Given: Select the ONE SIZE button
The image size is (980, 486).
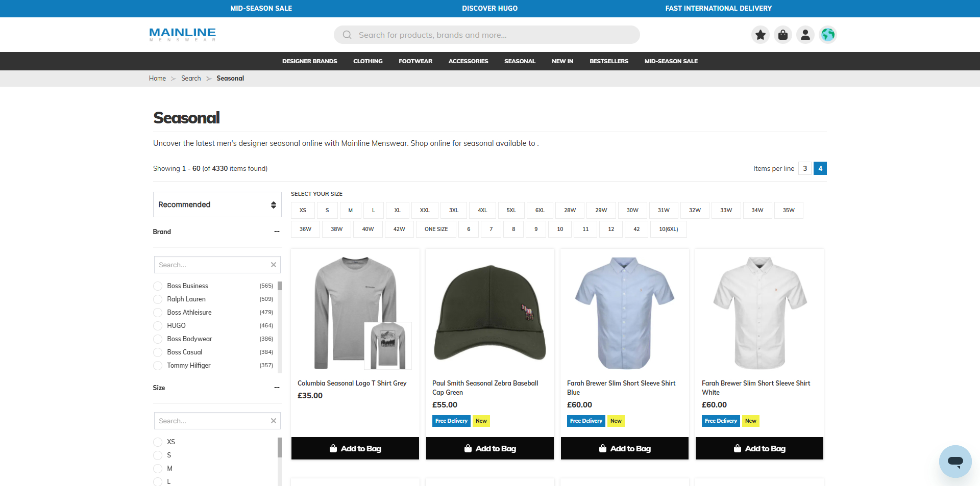Looking at the screenshot, I should tap(436, 229).
